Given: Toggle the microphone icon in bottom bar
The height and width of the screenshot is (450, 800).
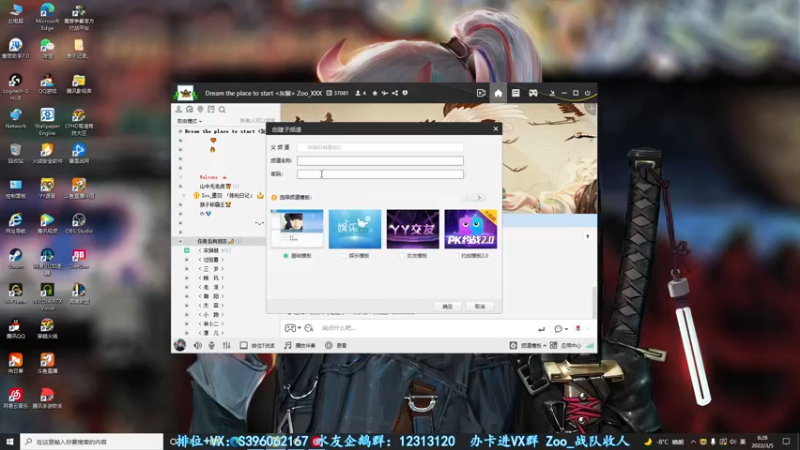Looking at the screenshot, I should tap(212, 345).
